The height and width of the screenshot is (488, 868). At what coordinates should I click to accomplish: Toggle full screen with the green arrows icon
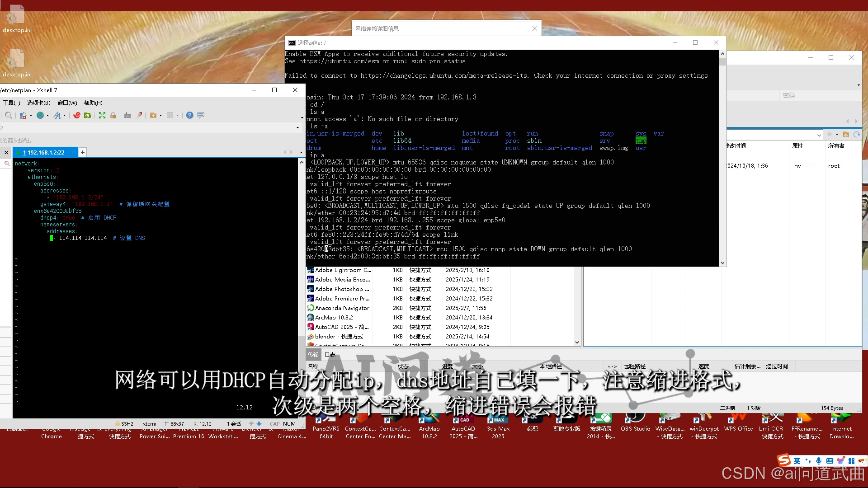[x=102, y=115]
